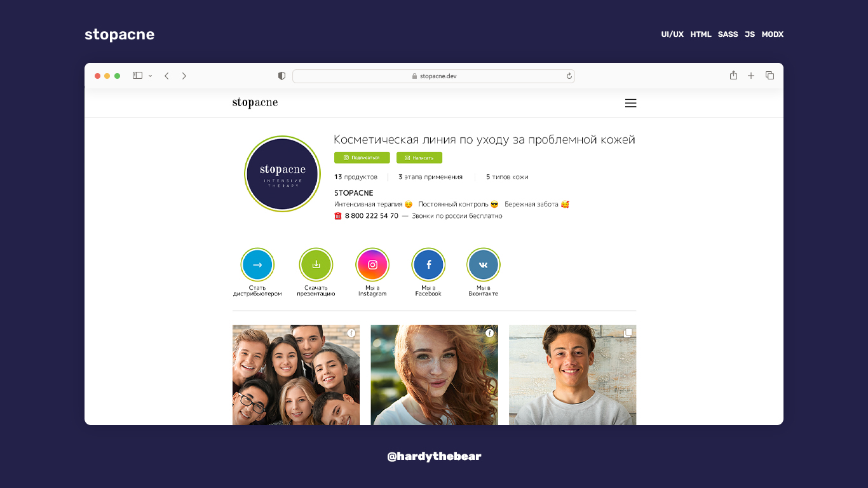
Task: Click the stopacne.dev address bar
Action: (x=433, y=76)
